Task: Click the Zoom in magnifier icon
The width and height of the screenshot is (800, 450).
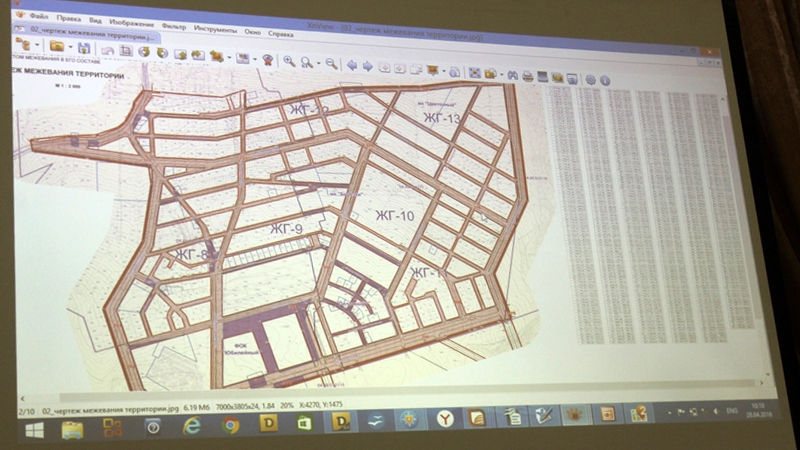Action: 289,60
